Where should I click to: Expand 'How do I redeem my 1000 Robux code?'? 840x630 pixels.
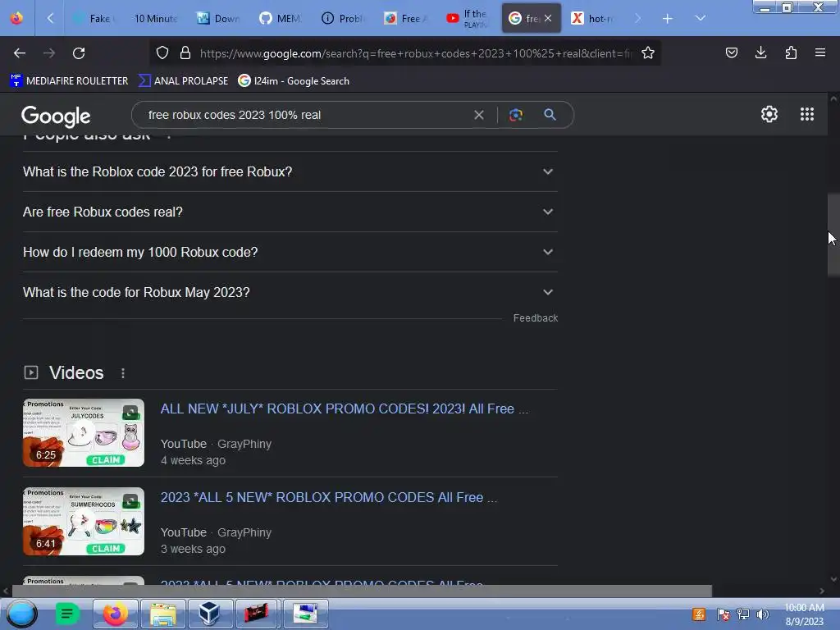coord(290,253)
